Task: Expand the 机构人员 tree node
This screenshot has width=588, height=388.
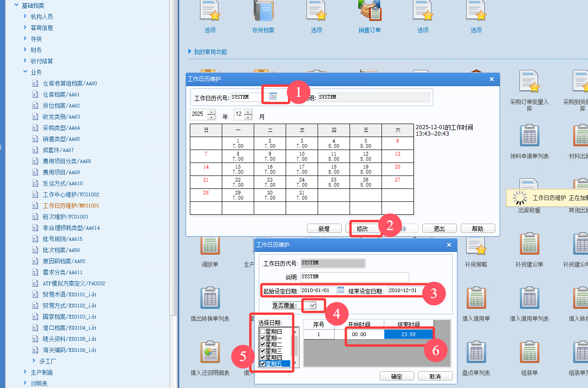Action: (25, 17)
